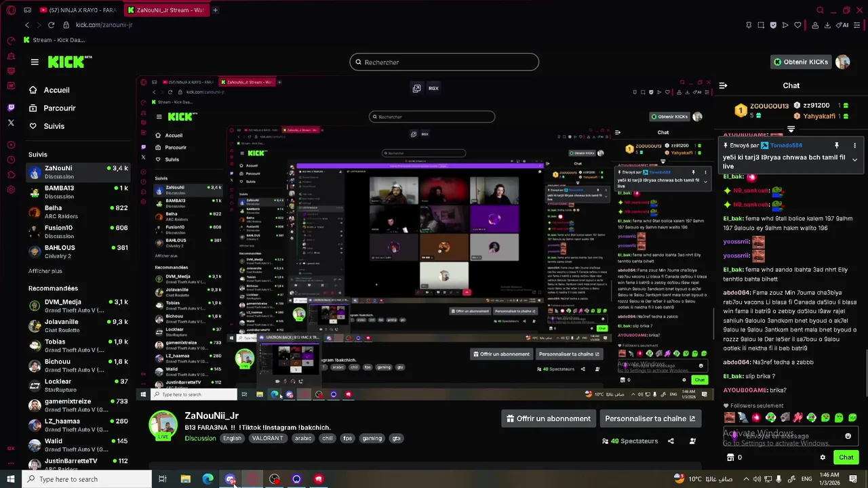Go back to the previous page
This screenshot has width=868, height=488.
pyautogui.click(x=27, y=25)
